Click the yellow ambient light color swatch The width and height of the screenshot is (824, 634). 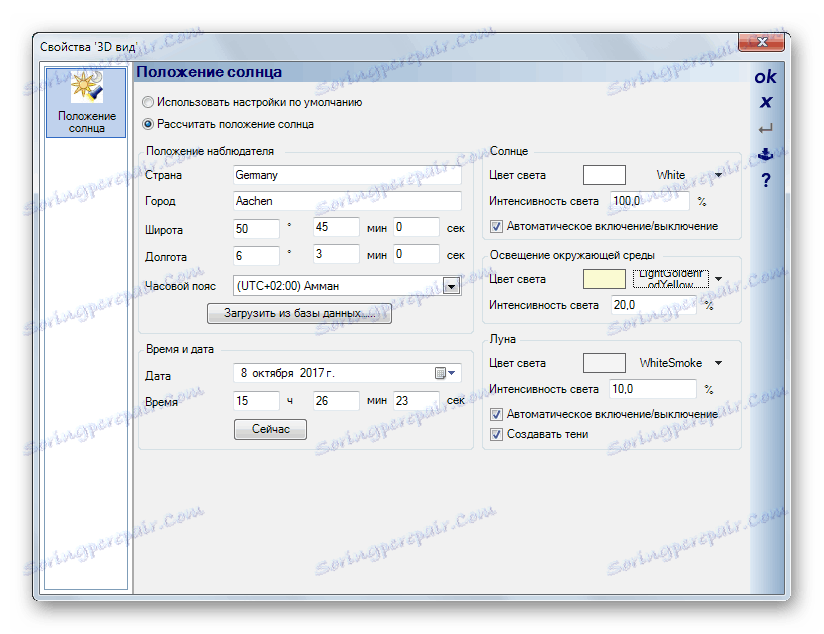click(x=604, y=279)
